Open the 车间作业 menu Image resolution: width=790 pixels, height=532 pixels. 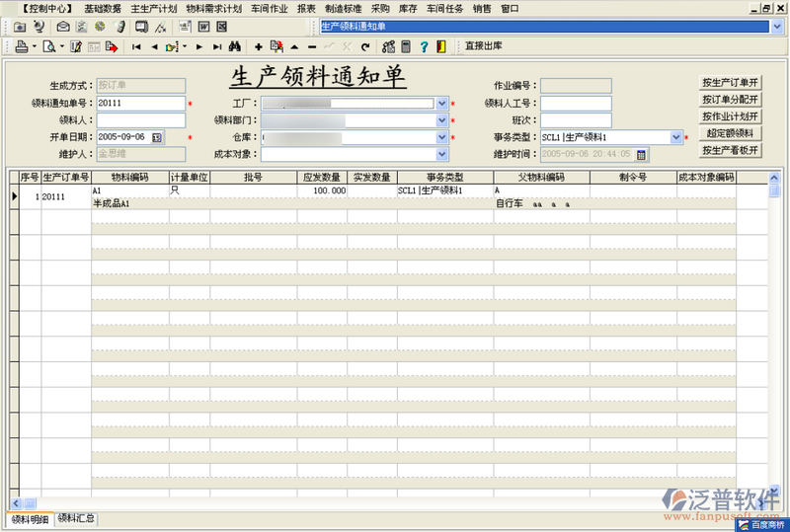click(x=270, y=8)
